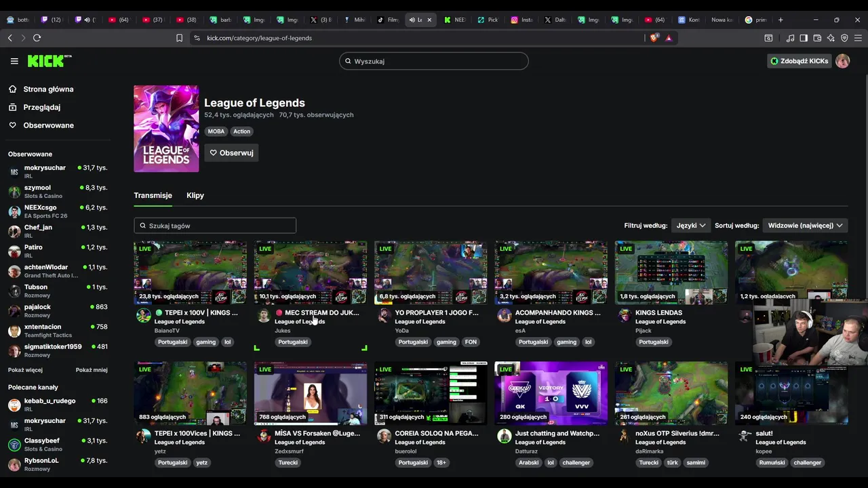Click the FON tag under YoDa
The width and height of the screenshot is (868, 488).
(x=471, y=342)
